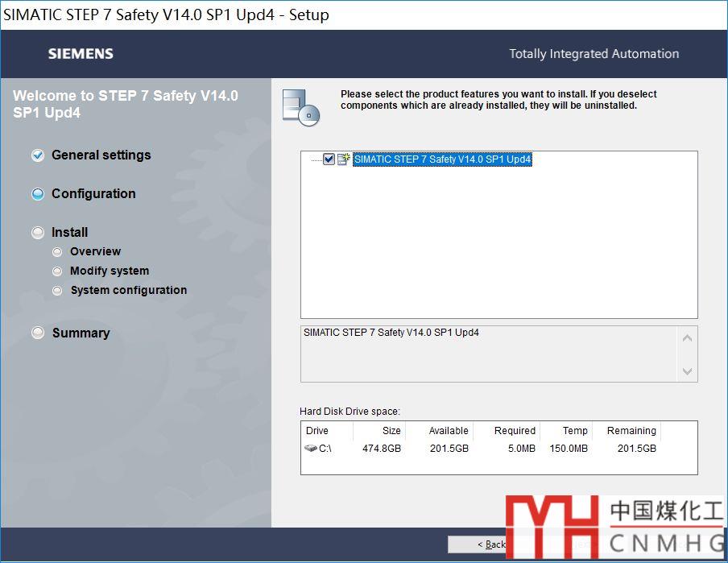
Task: Click the 201.5GB available value
Action: coord(449,449)
